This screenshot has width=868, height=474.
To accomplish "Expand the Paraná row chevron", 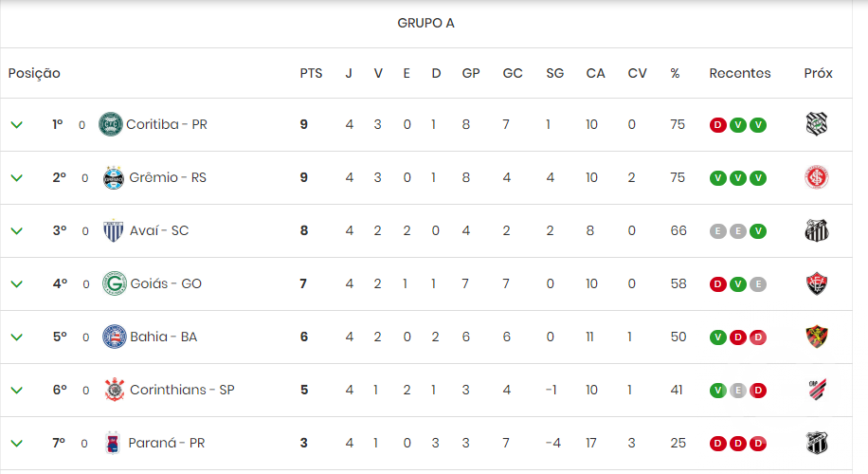I will click(17, 444).
